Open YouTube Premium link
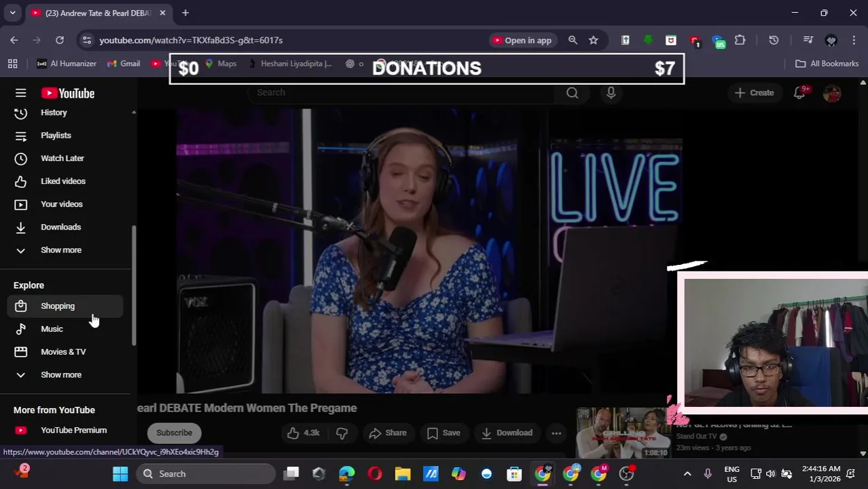Screen dimensions: 868x489 [67, 430]
